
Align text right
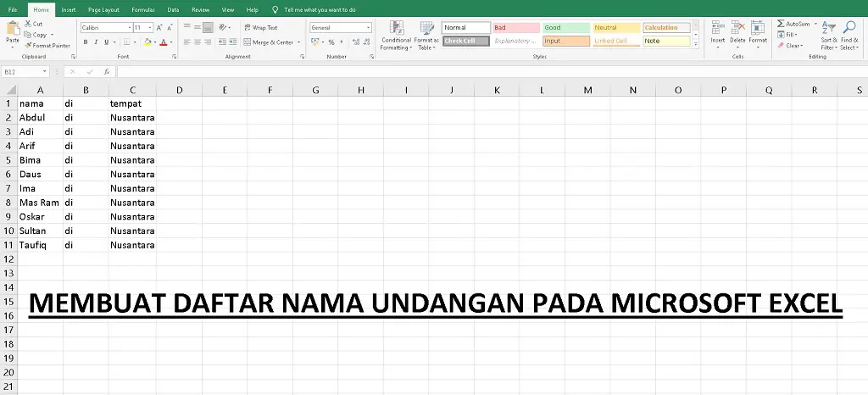[x=208, y=42]
